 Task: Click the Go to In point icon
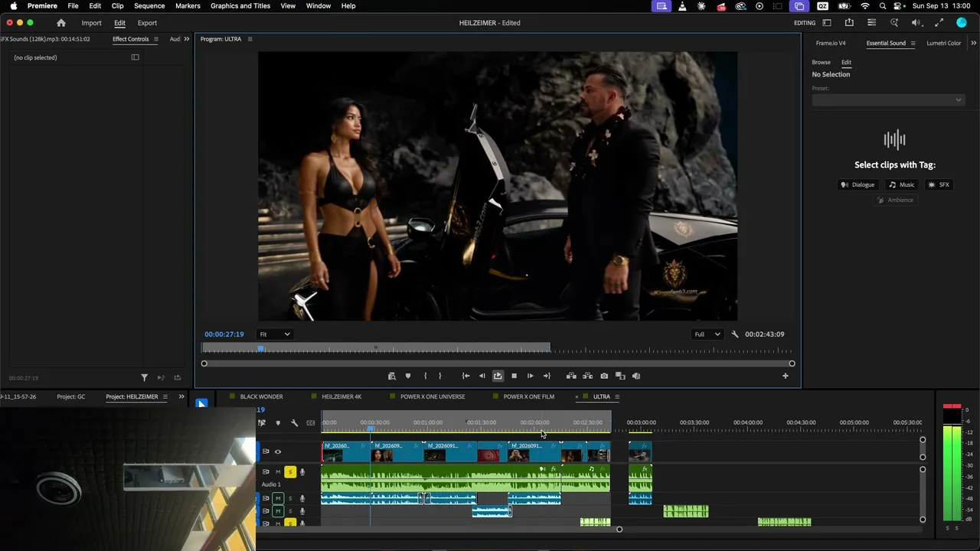(x=465, y=376)
